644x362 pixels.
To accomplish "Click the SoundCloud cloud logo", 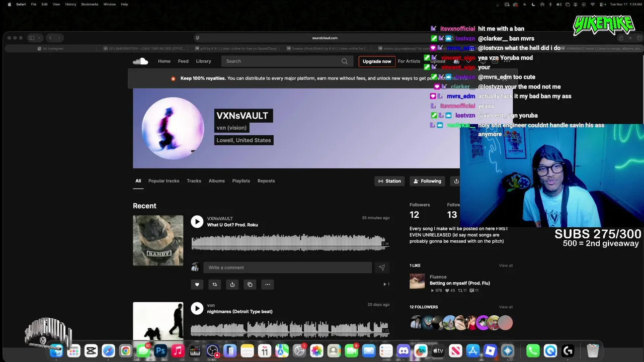I will click(140, 61).
